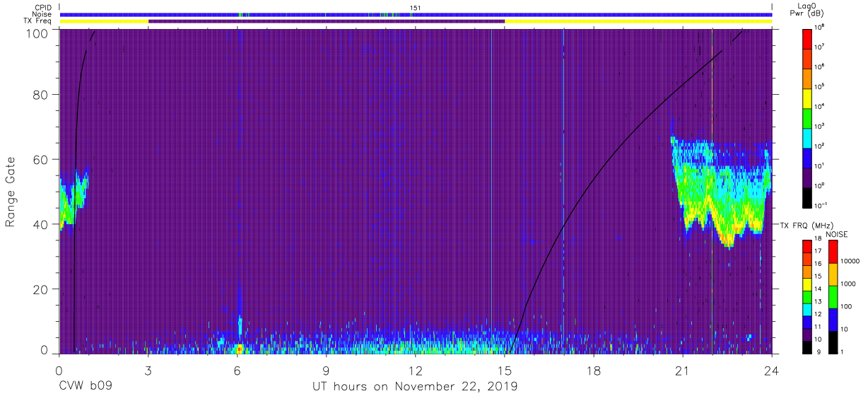Click the 'NOISE' legend title

point(837,233)
